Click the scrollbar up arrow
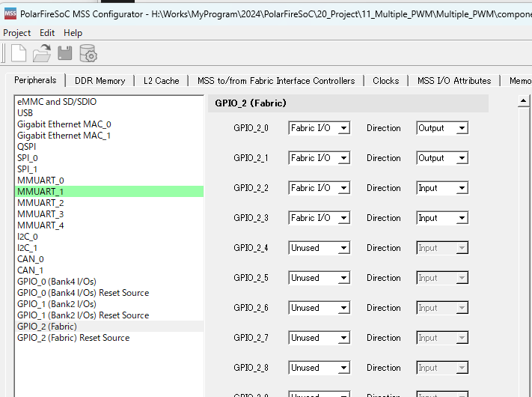 point(524,100)
